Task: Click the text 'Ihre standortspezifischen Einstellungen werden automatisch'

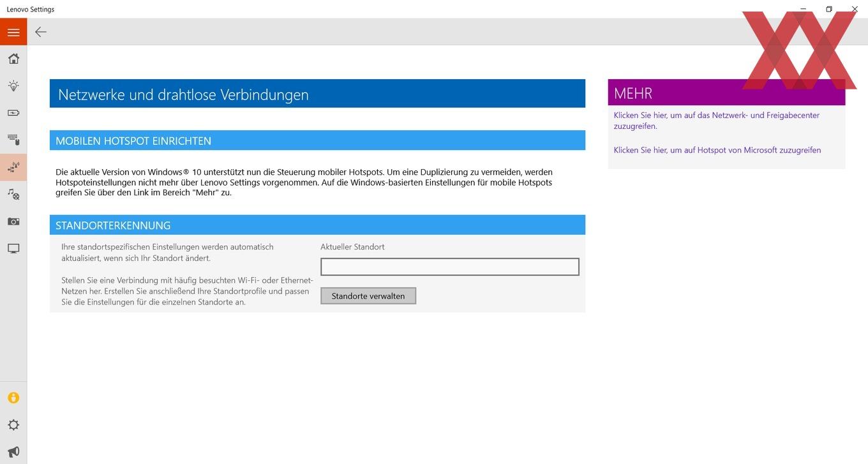Action: pos(167,247)
